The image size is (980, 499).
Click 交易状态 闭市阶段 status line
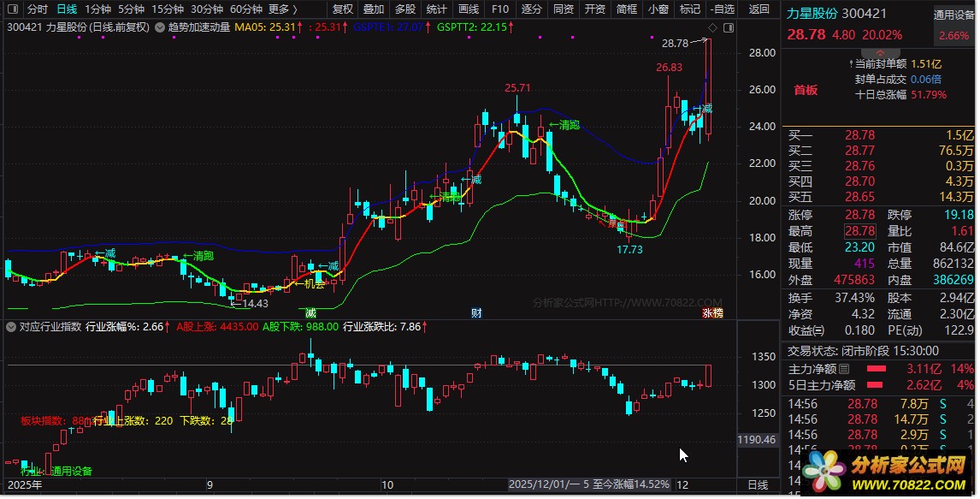click(863, 351)
